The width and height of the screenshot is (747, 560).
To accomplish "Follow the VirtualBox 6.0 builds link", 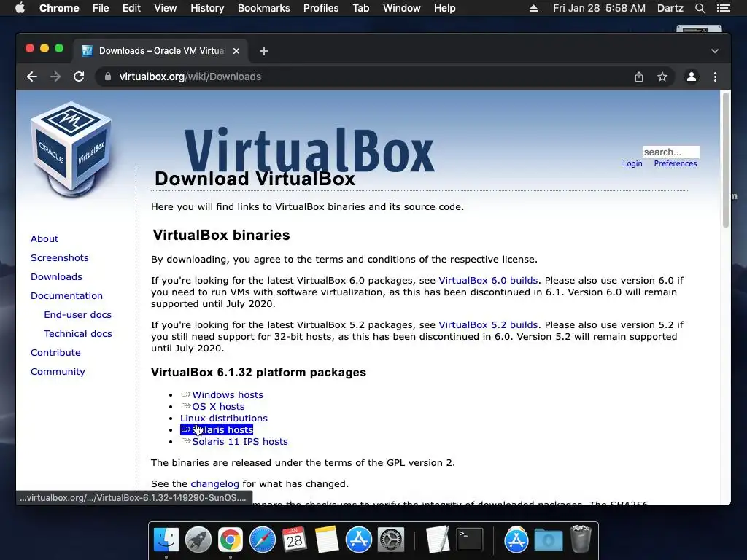I will [x=488, y=281].
